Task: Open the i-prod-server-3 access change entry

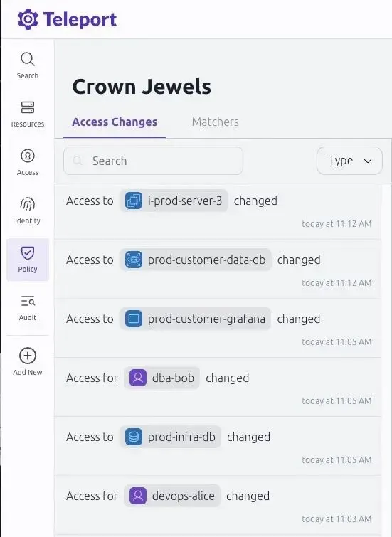Action: [x=218, y=211]
